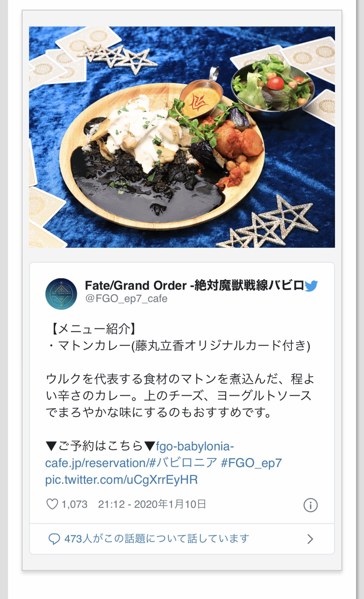Open the tweet timestamp 21:12 - 2020年1月10日
Viewport: 364px width, 599px height.
[x=152, y=504]
